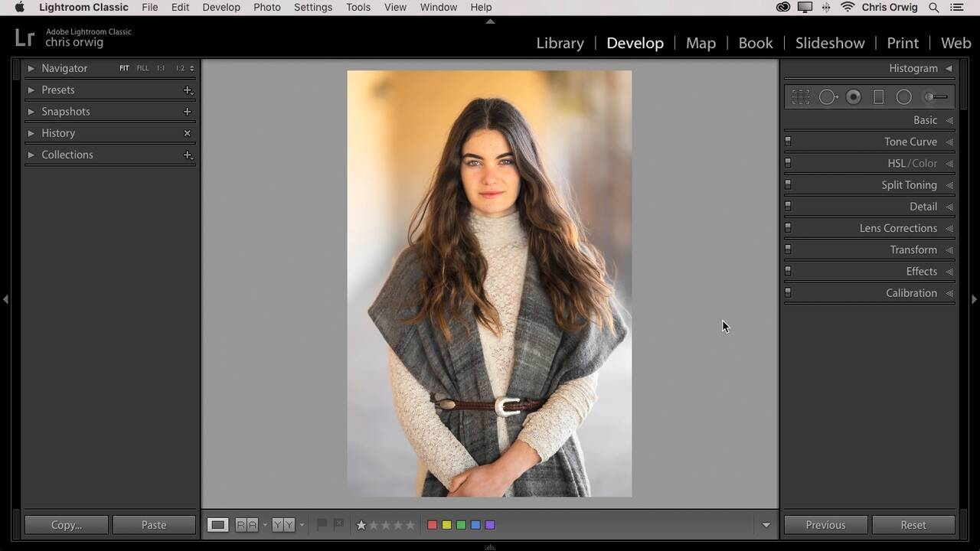Viewport: 980px width, 551px height.
Task: Toggle the HSL / Color panel switch
Action: [788, 163]
